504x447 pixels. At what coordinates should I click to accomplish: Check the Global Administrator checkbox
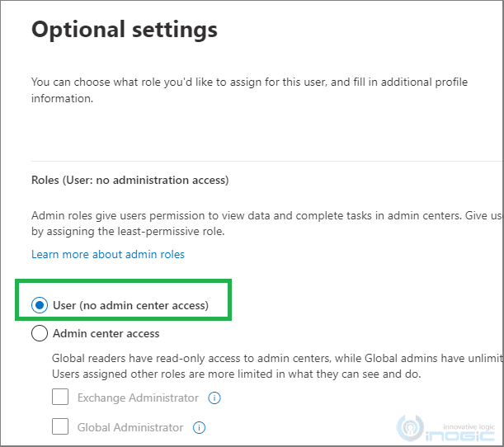(x=60, y=426)
